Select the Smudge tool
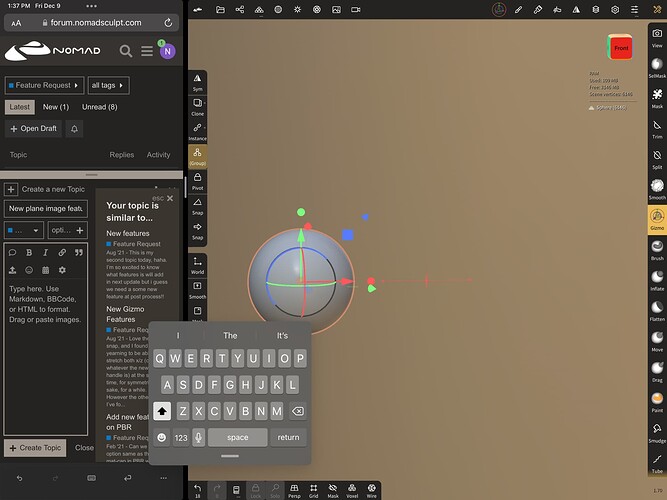Image resolution: width=667 pixels, height=500 pixels. (x=657, y=432)
